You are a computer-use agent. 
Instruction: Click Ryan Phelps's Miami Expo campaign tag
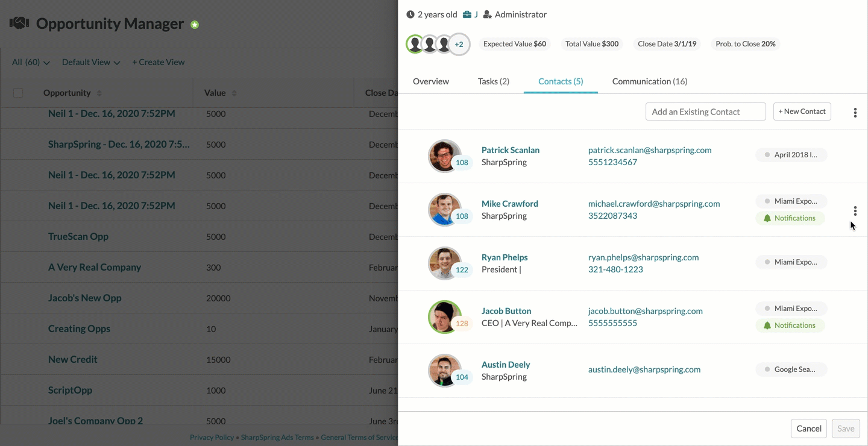click(x=791, y=262)
